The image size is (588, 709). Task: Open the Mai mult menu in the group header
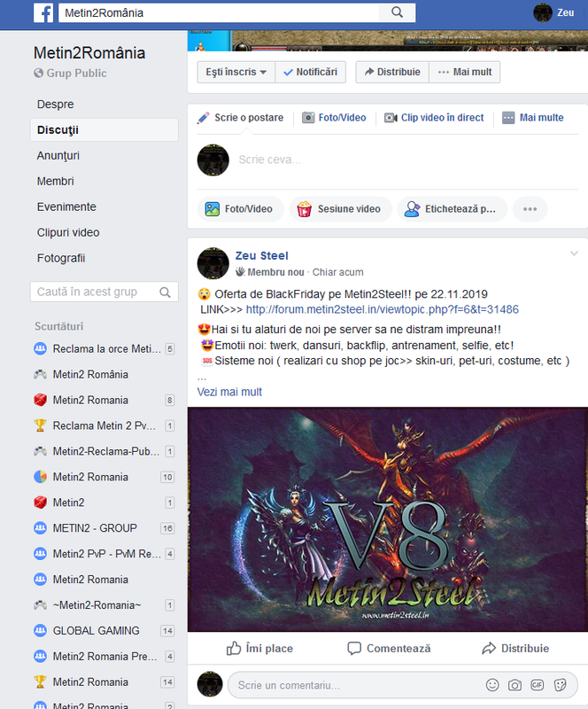pyautogui.click(x=465, y=72)
